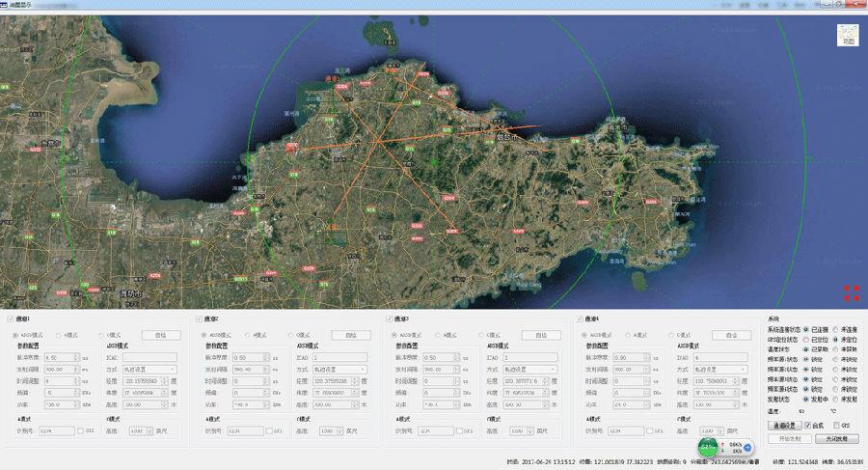Click longitude value 121.524348 in status bar

[802, 461]
